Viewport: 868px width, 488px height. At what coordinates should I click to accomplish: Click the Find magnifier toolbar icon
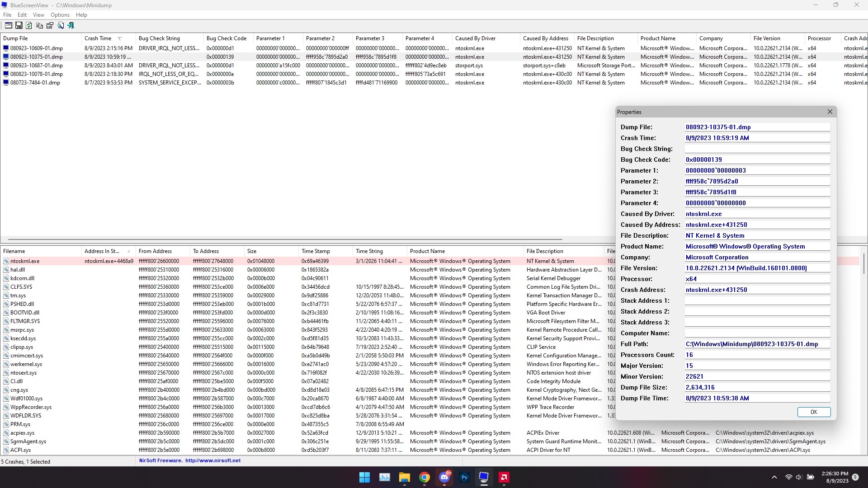[61, 26]
